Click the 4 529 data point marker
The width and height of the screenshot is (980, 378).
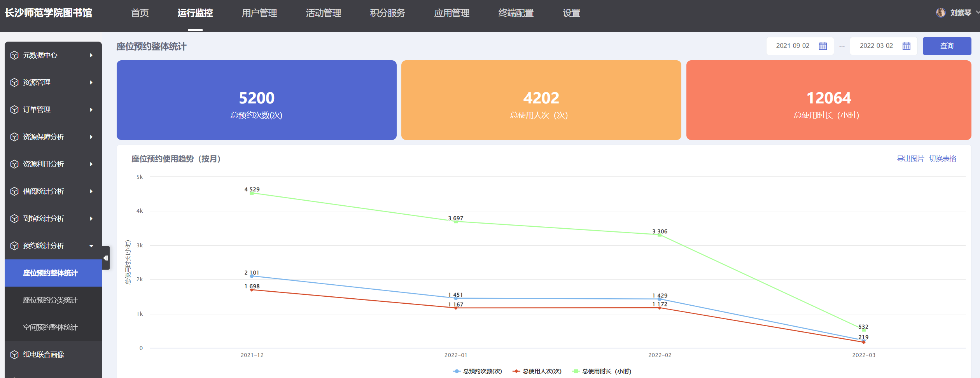pyautogui.click(x=252, y=193)
